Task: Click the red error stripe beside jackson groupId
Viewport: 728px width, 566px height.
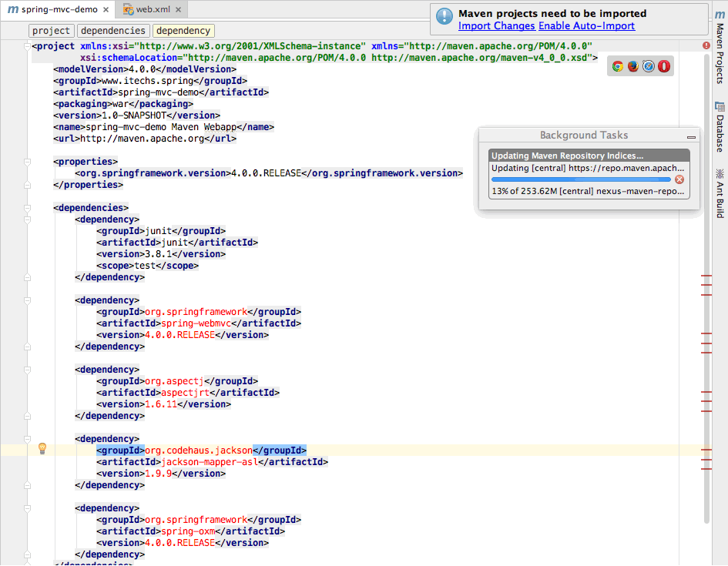Action: (706, 450)
